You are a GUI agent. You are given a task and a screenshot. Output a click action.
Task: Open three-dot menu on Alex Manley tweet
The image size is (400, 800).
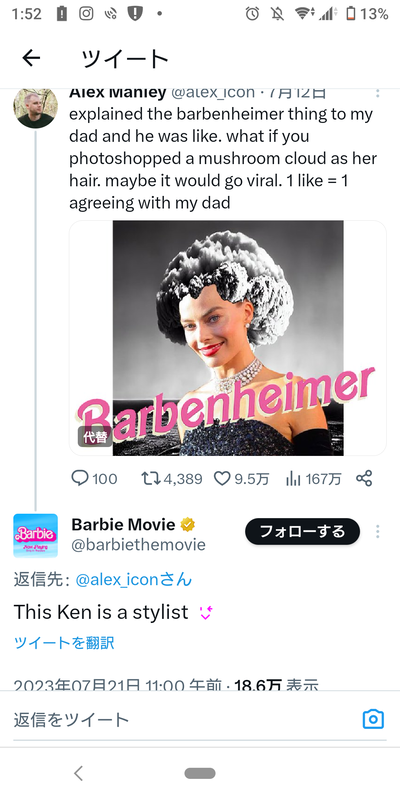378,93
